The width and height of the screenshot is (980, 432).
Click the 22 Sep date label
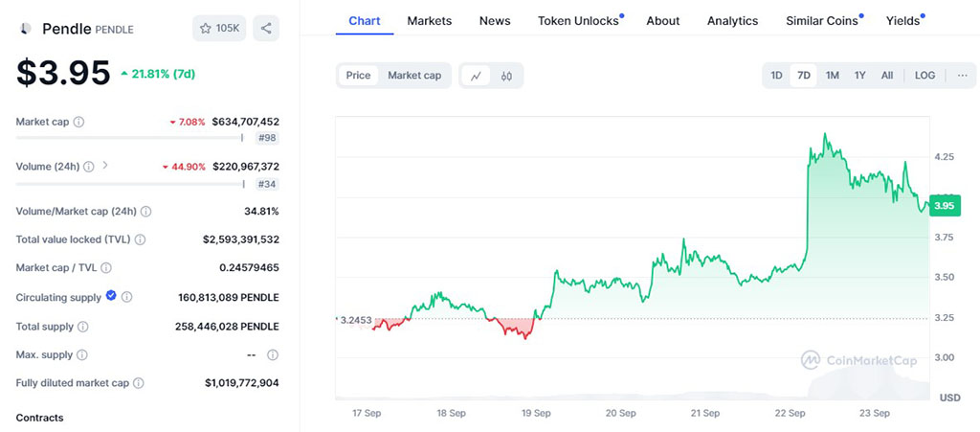[789, 413]
